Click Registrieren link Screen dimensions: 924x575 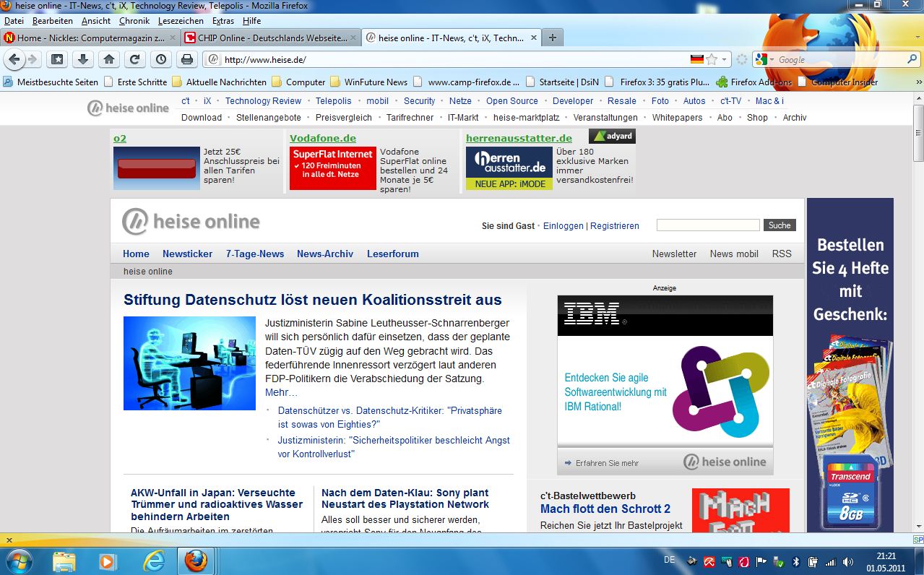(x=615, y=226)
